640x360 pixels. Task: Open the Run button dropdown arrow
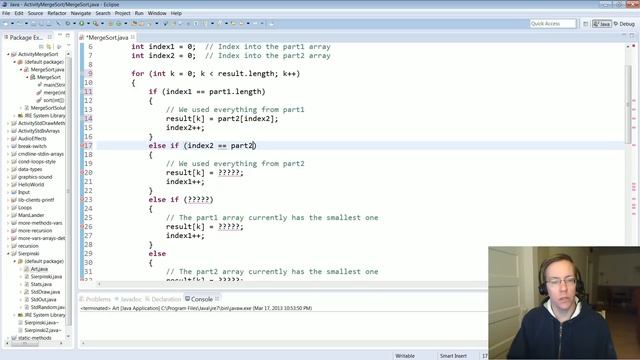(88, 24)
